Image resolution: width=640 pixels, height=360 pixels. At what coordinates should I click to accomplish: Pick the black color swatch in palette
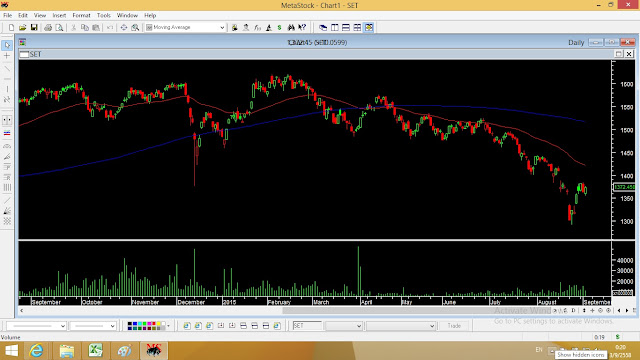[130, 324]
